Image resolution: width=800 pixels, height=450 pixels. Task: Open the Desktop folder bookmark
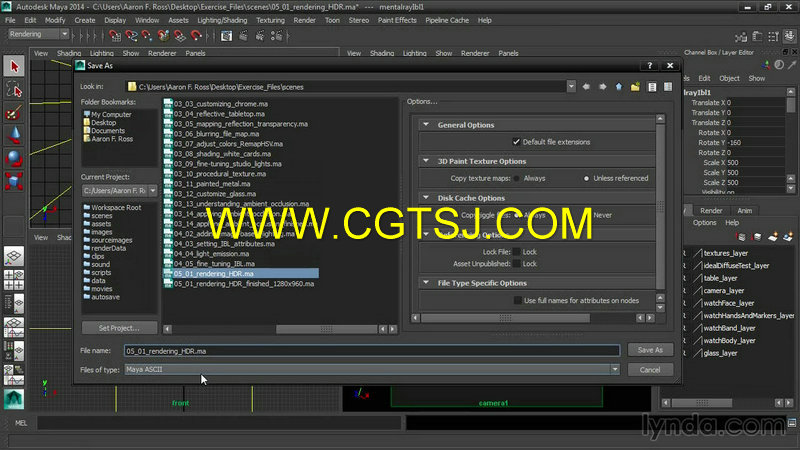coord(100,122)
